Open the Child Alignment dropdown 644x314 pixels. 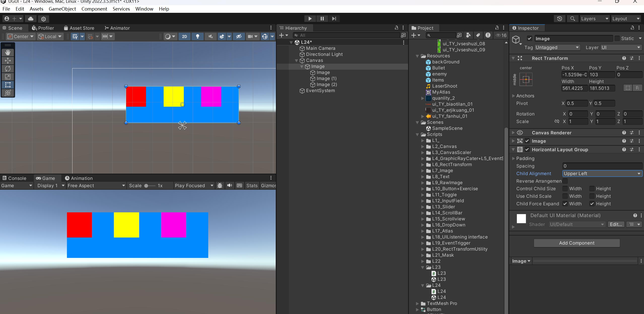click(602, 173)
